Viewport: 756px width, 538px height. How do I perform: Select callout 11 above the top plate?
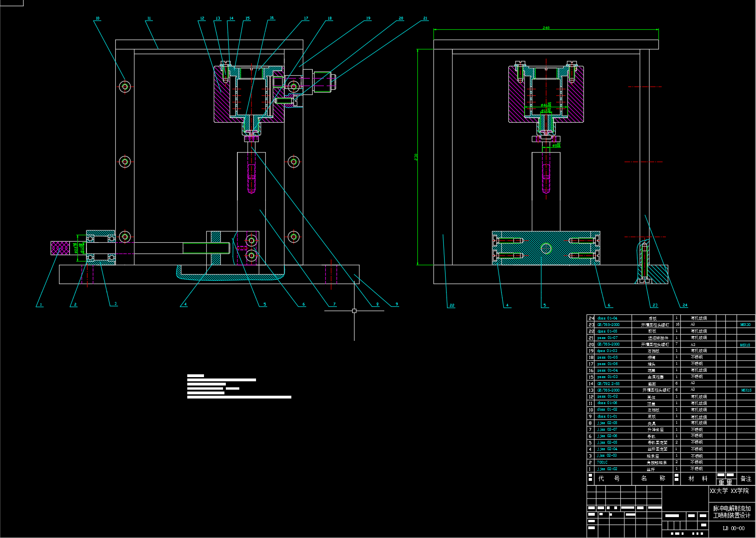[149, 19]
